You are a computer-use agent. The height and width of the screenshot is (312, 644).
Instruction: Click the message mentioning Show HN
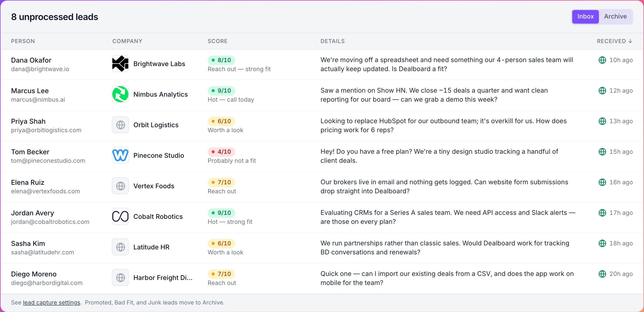[434, 95]
